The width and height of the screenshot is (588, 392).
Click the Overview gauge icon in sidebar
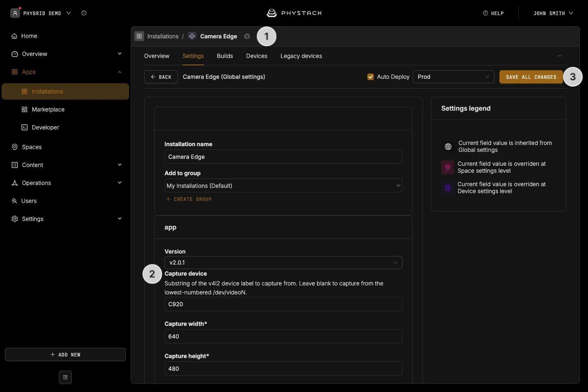point(15,54)
